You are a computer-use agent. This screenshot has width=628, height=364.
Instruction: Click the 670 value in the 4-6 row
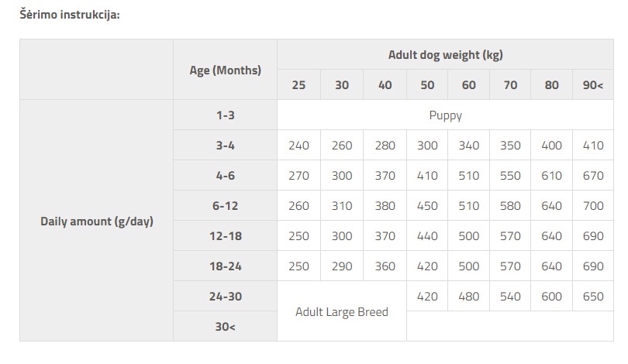[x=593, y=176]
